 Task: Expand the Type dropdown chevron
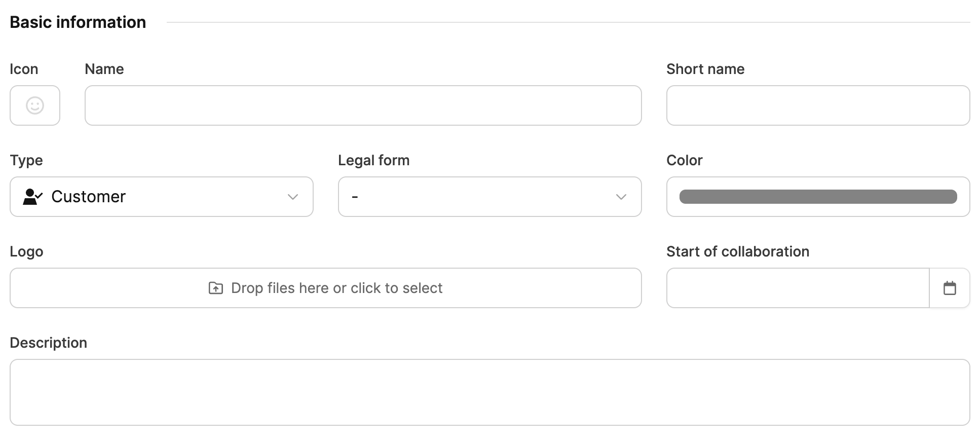pos(293,197)
